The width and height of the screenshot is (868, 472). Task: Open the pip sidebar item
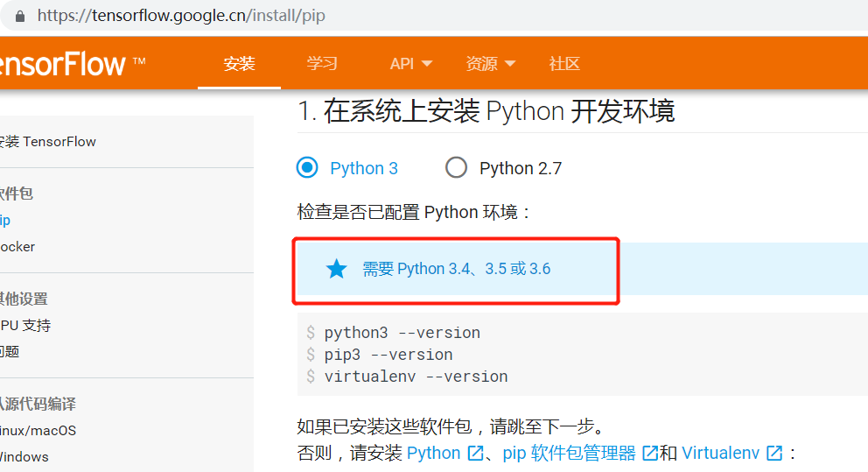tap(5, 221)
